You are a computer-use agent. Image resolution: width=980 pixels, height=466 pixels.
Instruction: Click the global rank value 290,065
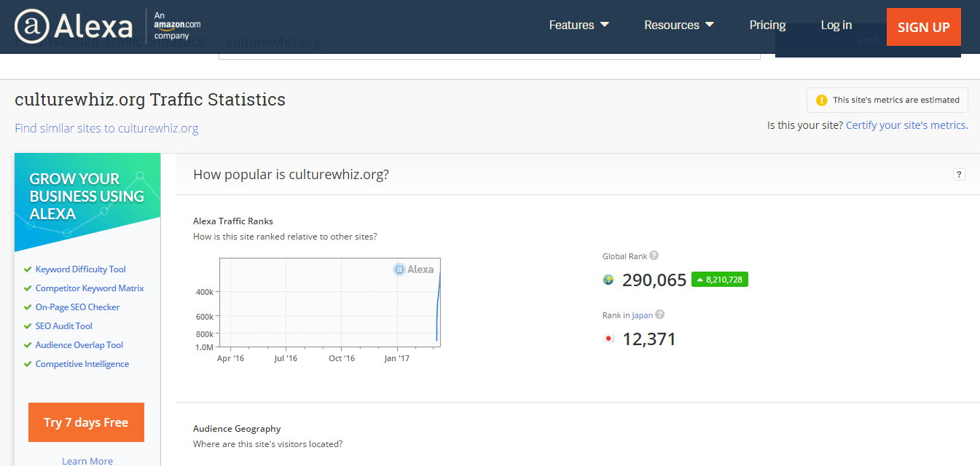[654, 280]
